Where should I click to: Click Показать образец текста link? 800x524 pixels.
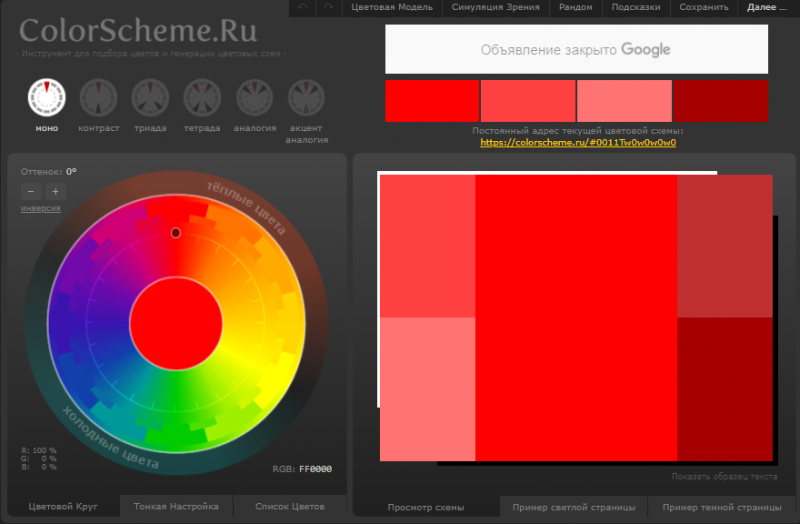point(724,477)
